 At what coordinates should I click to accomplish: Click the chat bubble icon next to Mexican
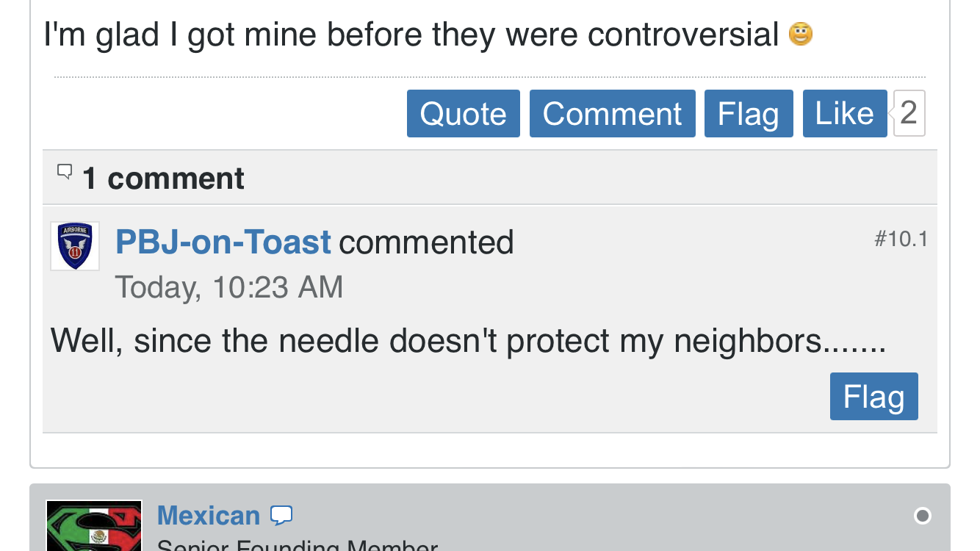pos(281,516)
